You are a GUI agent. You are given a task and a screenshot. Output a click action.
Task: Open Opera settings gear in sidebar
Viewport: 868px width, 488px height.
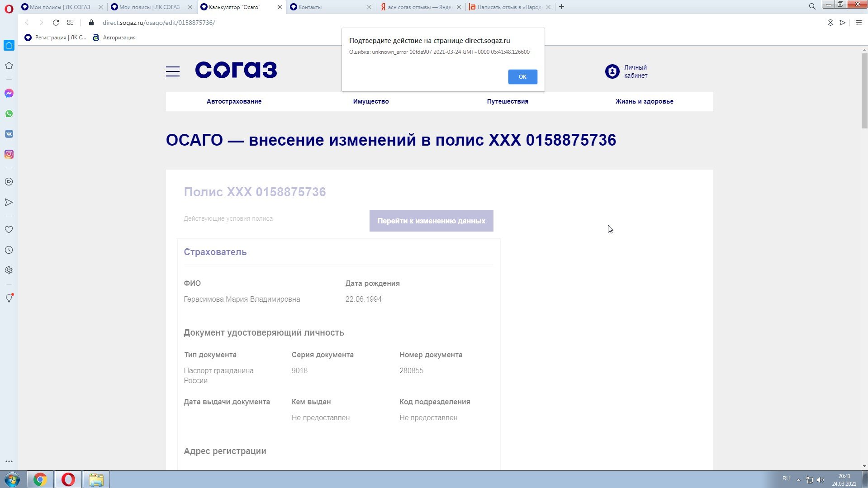click(x=9, y=270)
